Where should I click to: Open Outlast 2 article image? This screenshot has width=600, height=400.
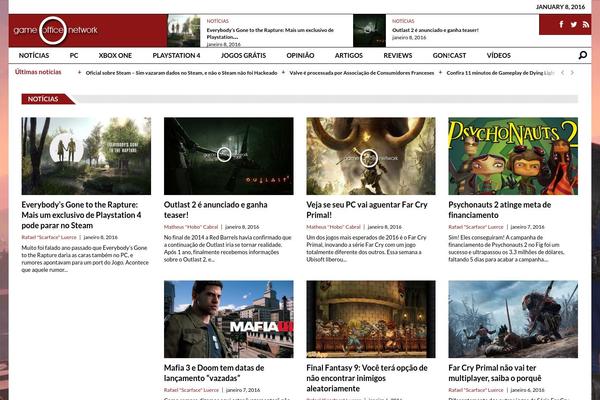click(x=228, y=156)
